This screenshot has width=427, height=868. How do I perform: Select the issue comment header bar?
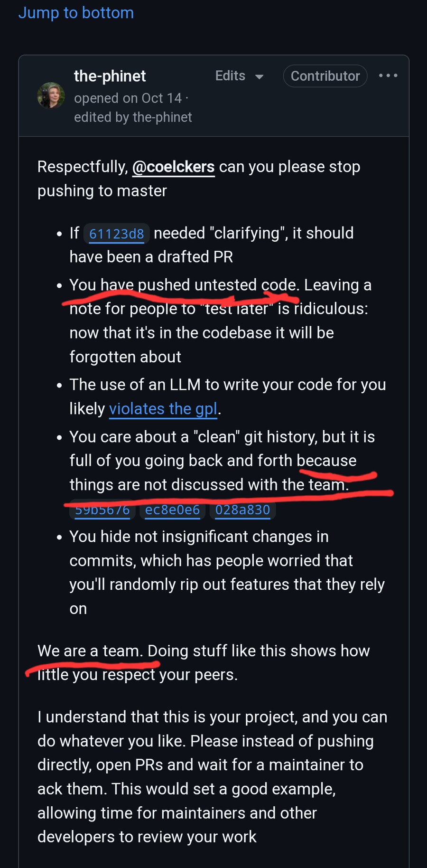tap(213, 95)
